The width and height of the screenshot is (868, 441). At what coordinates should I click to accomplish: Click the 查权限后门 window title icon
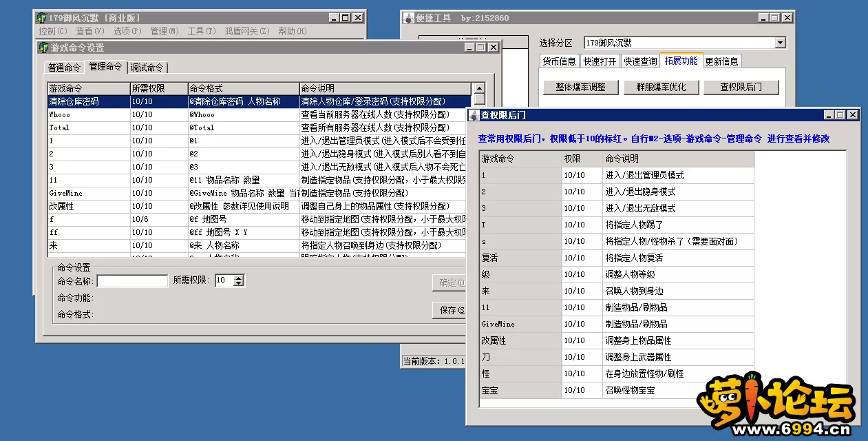point(474,115)
